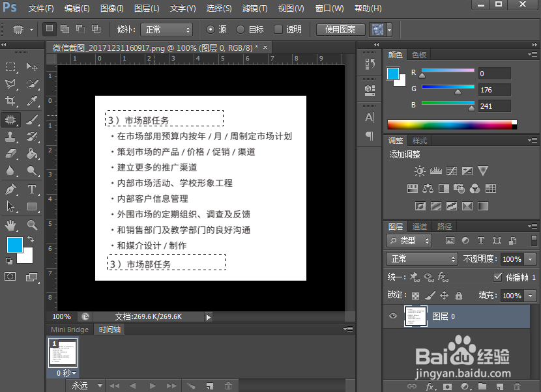
Task: Click the blue foreground color swatch
Action: click(x=16, y=245)
